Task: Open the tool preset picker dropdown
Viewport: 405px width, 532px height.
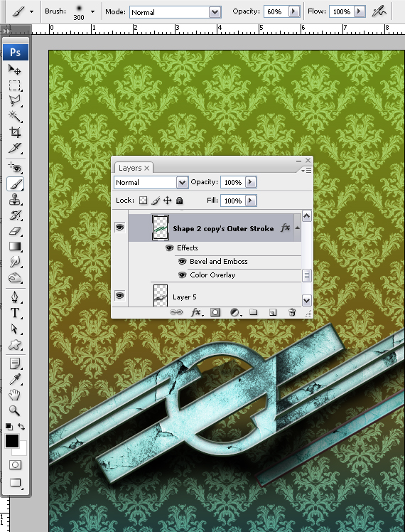Action: (31, 11)
